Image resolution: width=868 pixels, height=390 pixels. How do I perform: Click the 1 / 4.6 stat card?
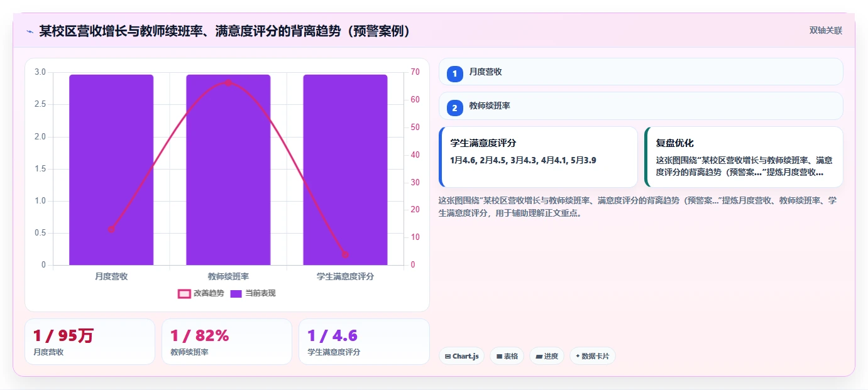click(364, 342)
